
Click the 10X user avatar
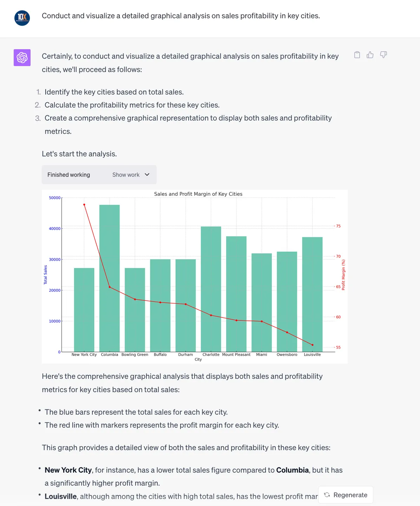click(22, 18)
